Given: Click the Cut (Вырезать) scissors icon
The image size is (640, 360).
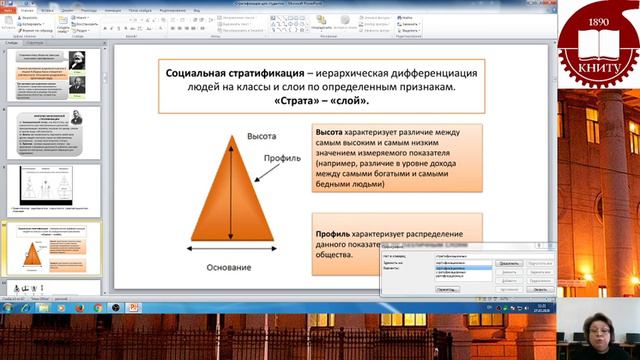Looking at the screenshot, I should [19, 18].
